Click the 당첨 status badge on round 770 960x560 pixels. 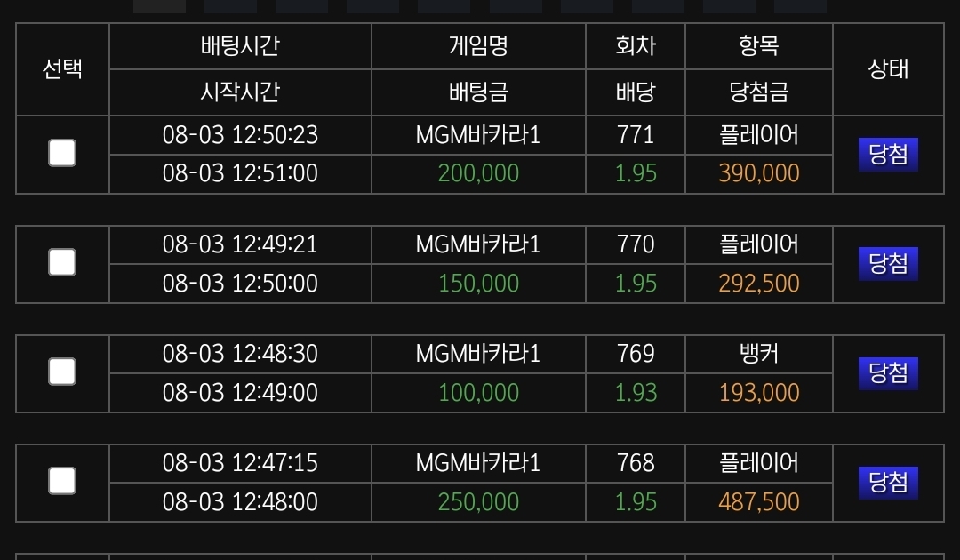[x=888, y=264]
